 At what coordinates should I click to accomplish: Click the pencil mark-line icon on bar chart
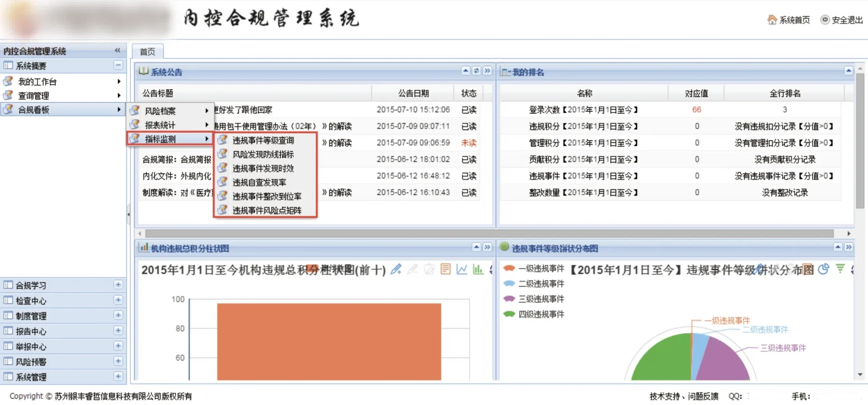(396, 269)
